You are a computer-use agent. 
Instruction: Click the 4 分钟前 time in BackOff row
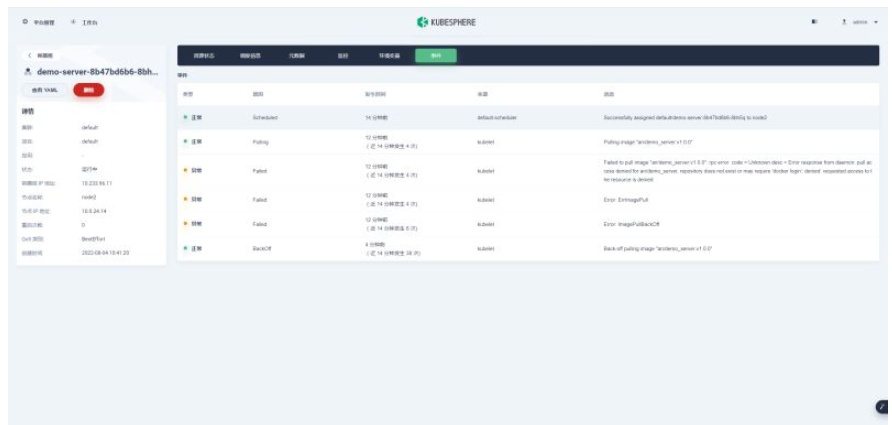pyautogui.click(x=375, y=245)
